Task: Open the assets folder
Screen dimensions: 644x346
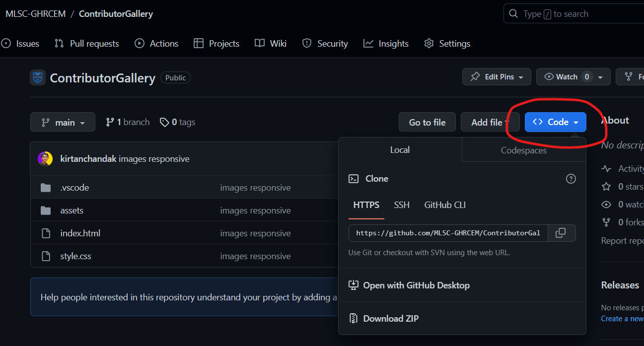Action: (x=72, y=210)
